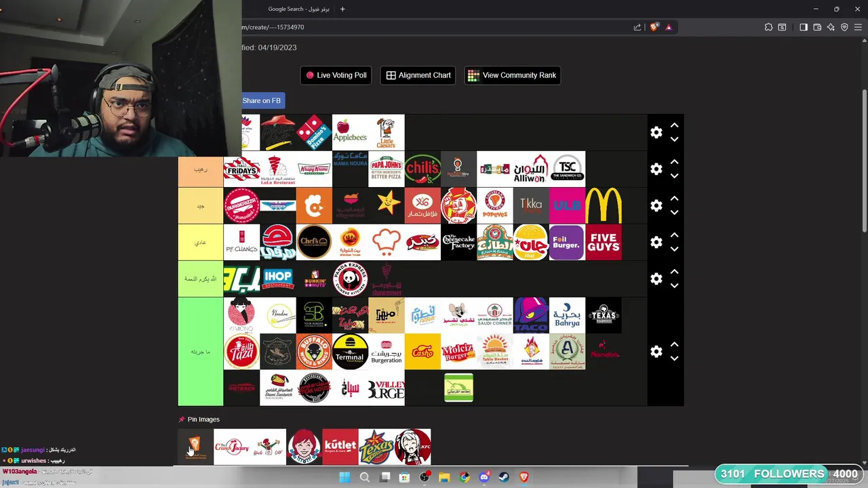Screen dimensions: 868x488
Task: Open Microsoft Store from the taskbar
Action: point(404,477)
